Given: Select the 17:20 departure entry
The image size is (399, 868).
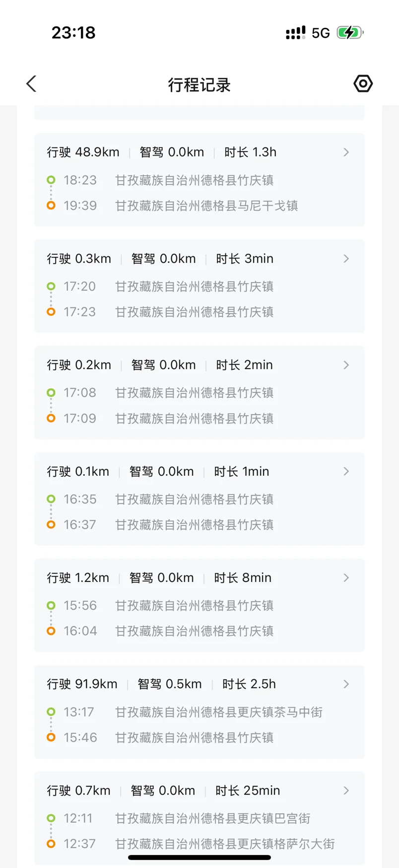Looking at the screenshot, I should tap(79, 287).
